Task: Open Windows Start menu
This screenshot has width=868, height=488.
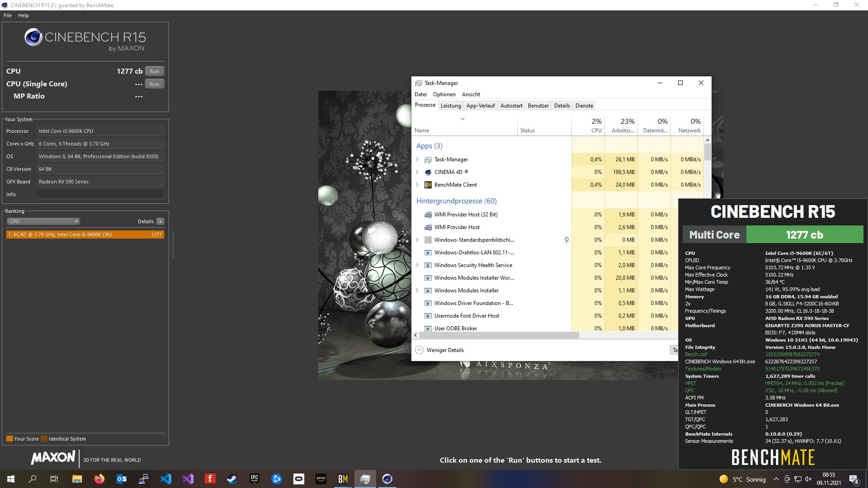Action: click(11, 479)
